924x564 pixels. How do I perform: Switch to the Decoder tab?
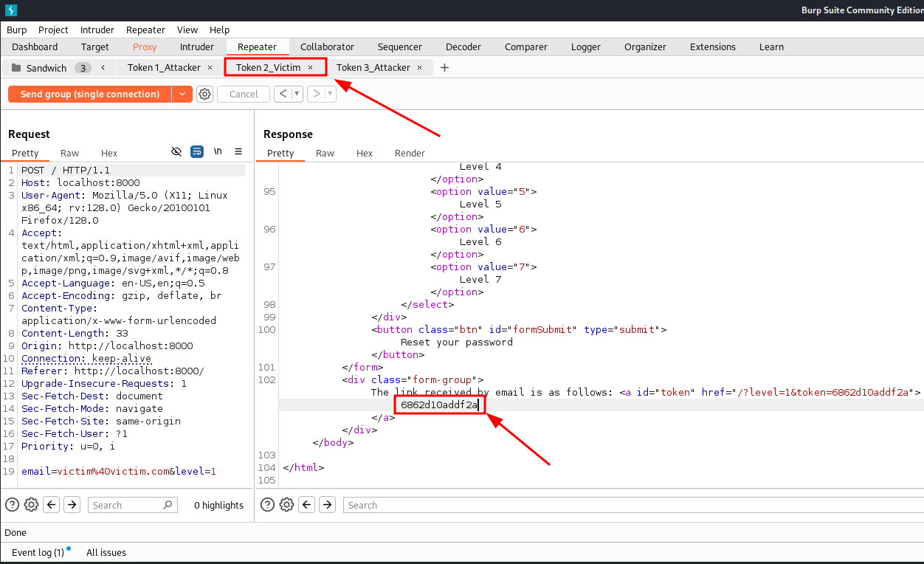[463, 47]
